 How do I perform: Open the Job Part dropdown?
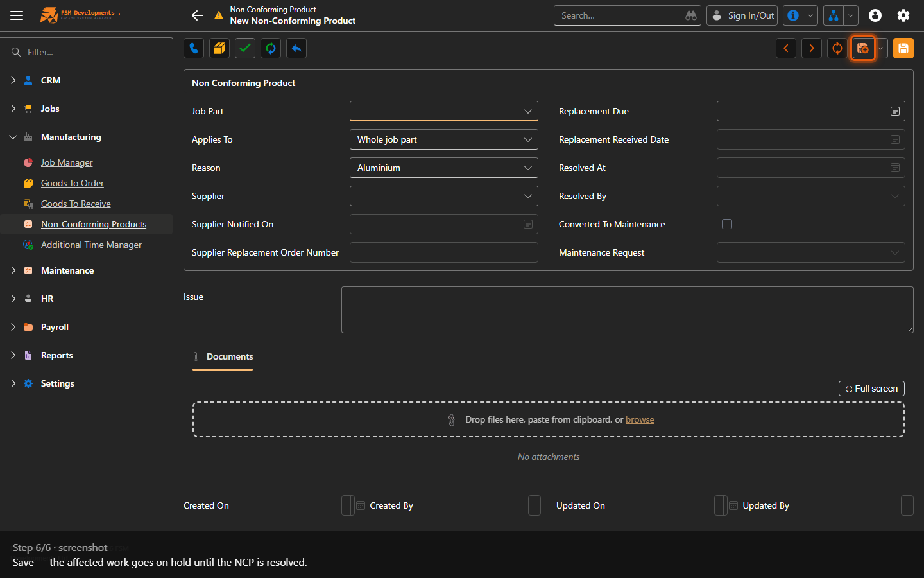(528, 111)
